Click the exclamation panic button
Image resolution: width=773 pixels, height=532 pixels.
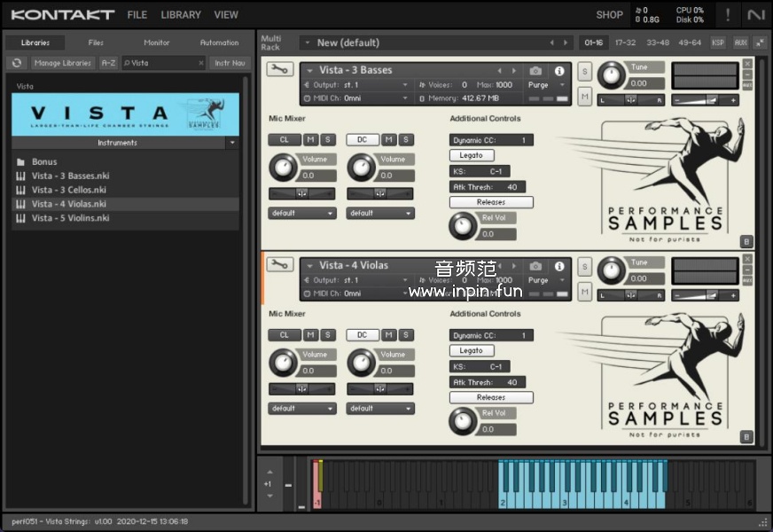(x=728, y=15)
